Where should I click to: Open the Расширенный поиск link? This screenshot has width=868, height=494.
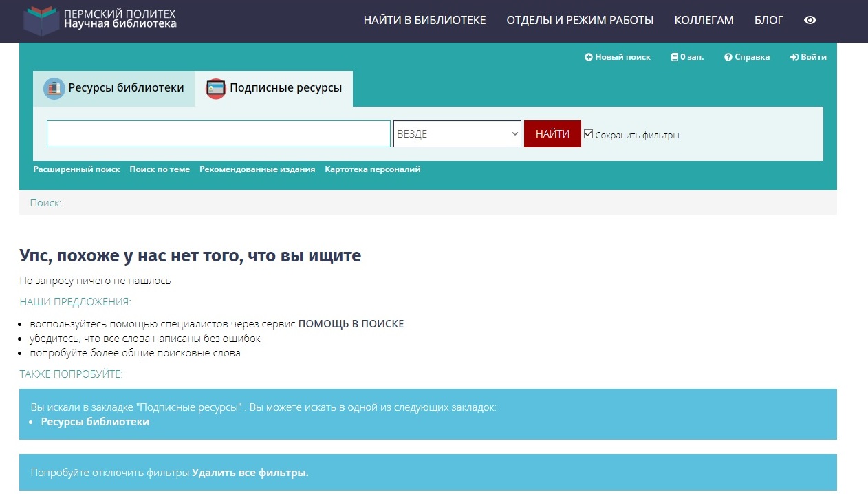click(76, 169)
